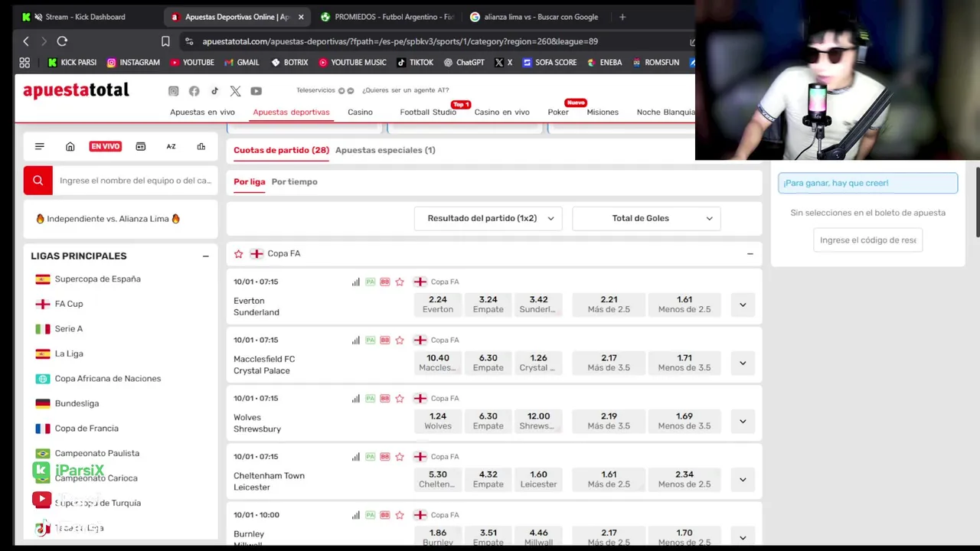Open the Misiones menu item
This screenshot has width=980, height=551.
point(603,112)
